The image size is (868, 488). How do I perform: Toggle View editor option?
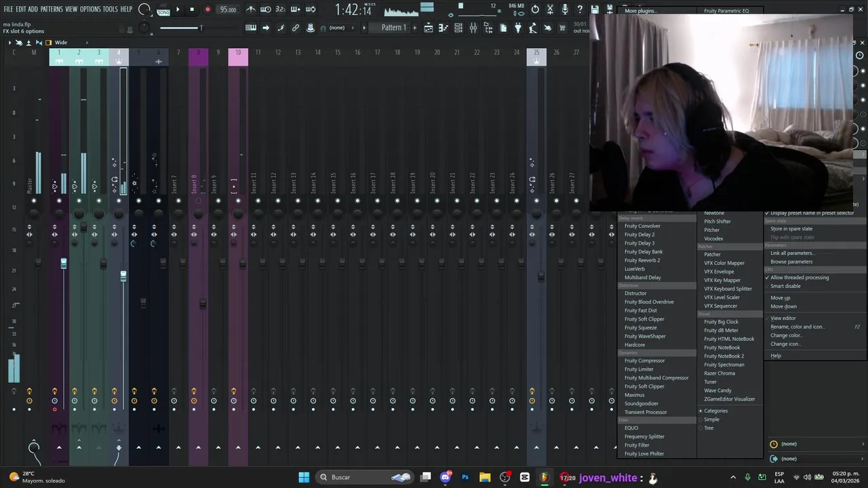point(783,319)
